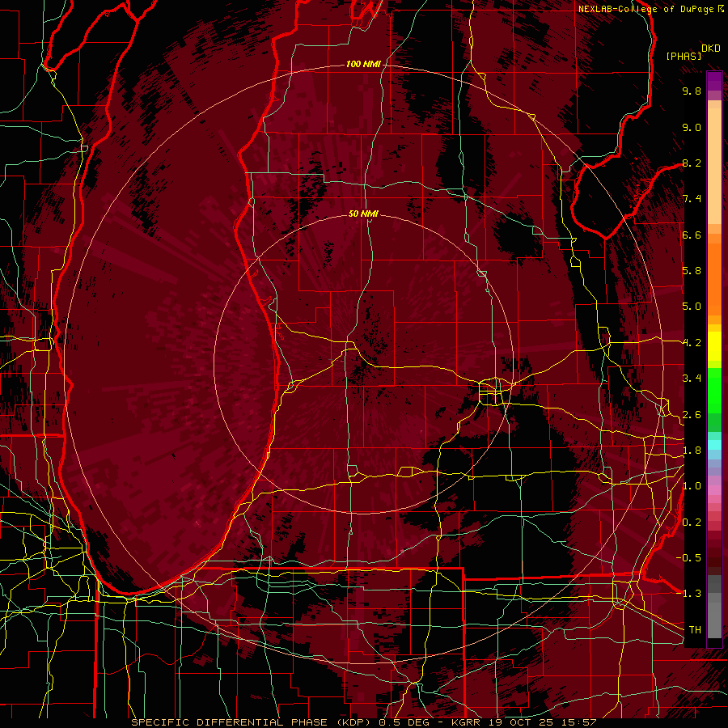Click the 100 NMI range ring label

click(x=362, y=64)
